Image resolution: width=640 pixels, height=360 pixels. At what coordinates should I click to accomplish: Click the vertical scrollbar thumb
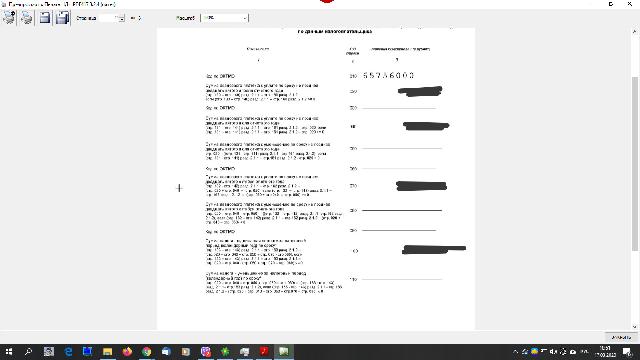point(635,163)
